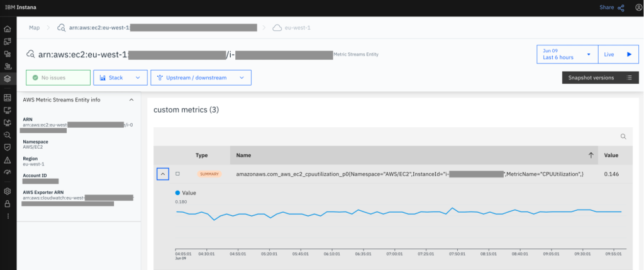
Task: Click the 04:05:01 Jun 09 axis label
Action: coord(182,256)
